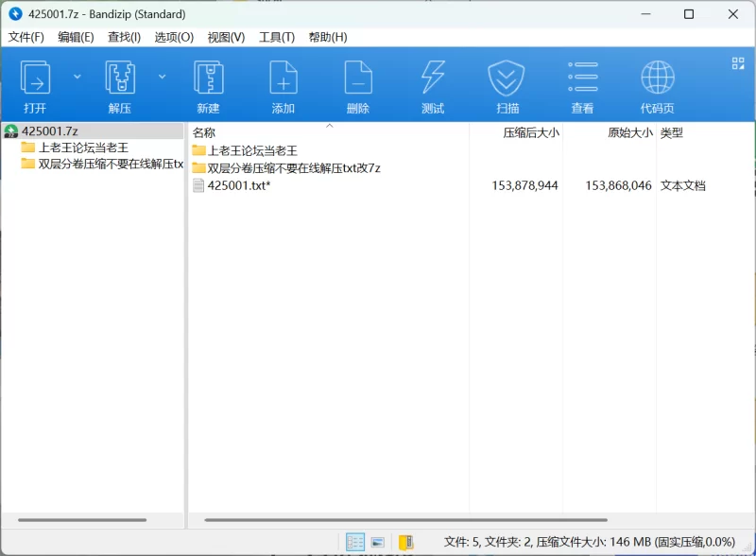
Task: Click the Code page (代码页) globe icon
Action: (x=657, y=78)
